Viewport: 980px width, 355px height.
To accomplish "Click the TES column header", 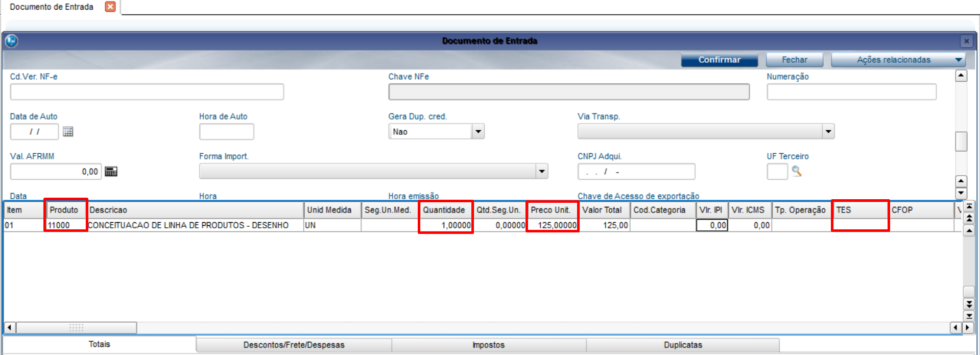I will (861, 210).
